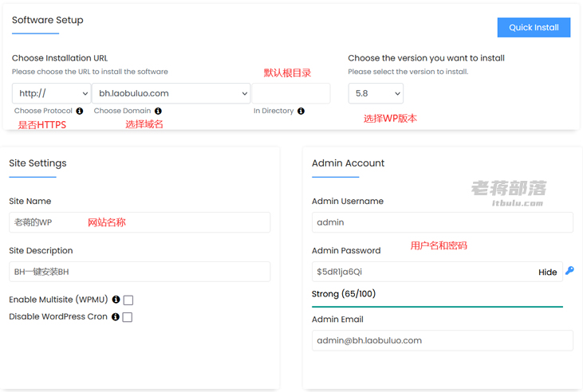Hide the admin password
583x392 pixels.
547,272
